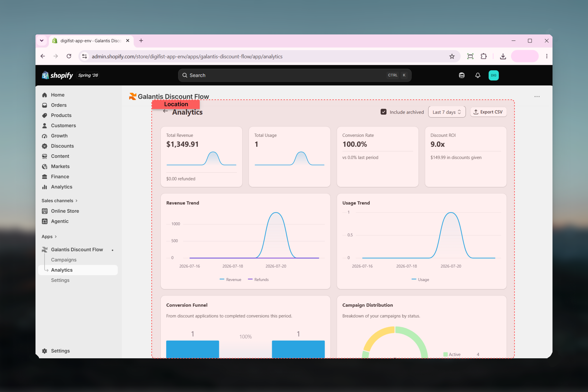This screenshot has width=588, height=392.
Task: Click the Total Usage card sparkline
Action: click(x=289, y=159)
